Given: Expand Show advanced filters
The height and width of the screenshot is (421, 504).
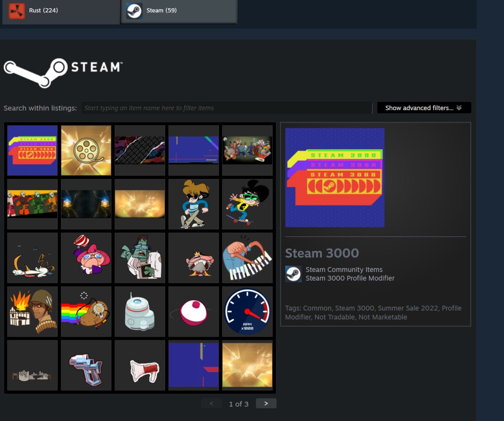Looking at the screenshot, I should tap(424, 108).
